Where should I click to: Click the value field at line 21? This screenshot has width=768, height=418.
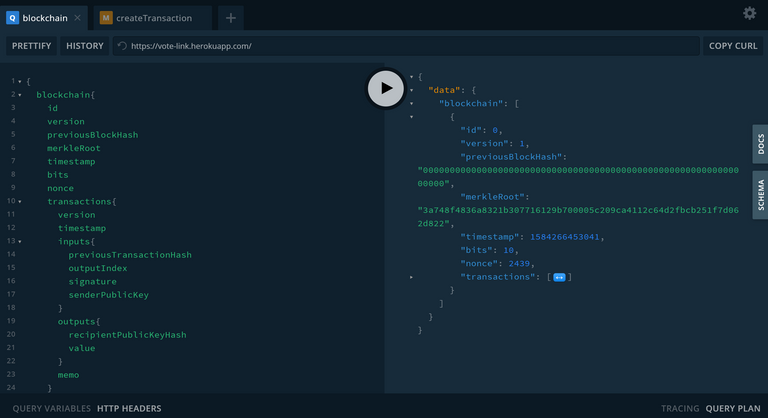pyautogui.click(x=82, y=348)
